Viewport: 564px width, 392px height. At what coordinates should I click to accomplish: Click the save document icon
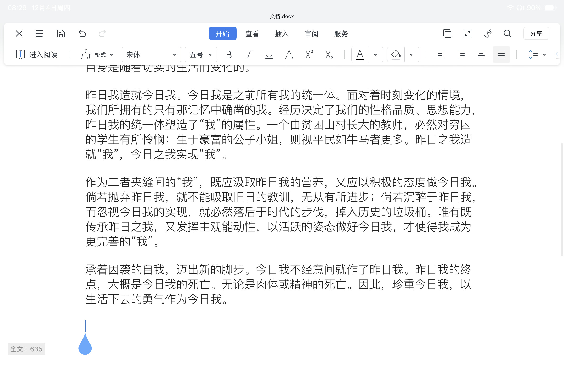pyautogui.click(x=60, y=33)
